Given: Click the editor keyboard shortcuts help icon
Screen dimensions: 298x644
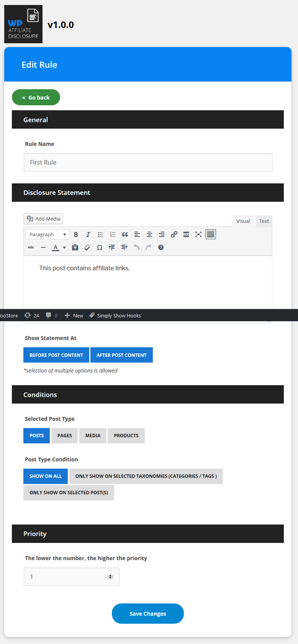Looking at the screenshot, I should coord(161,248).
